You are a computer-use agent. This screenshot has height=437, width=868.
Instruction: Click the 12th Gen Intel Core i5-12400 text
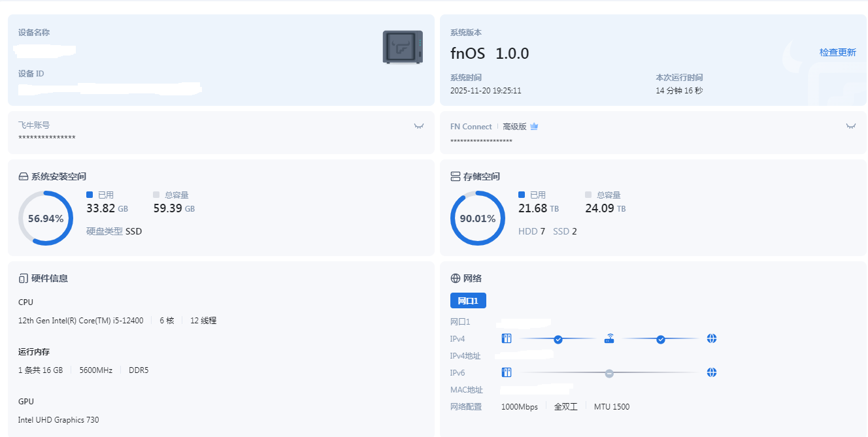[x=81, y=321]
